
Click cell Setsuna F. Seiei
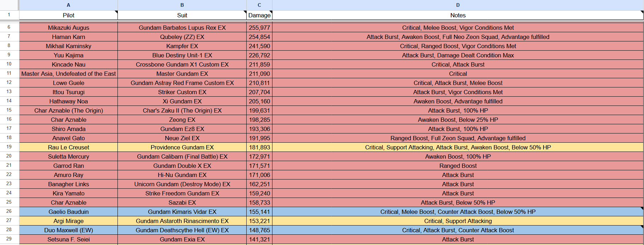click(x=68, y=239)
